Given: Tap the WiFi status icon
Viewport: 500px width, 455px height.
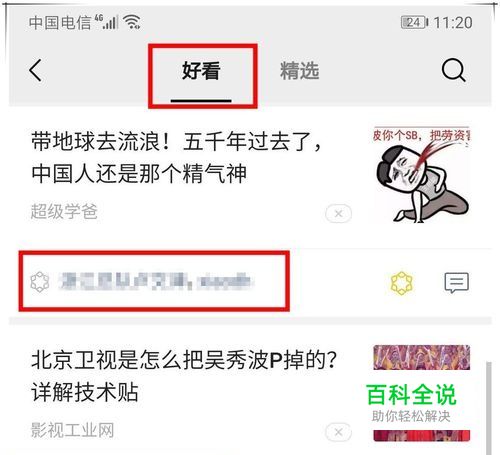Looking at the screenshot, I should 132,22.
